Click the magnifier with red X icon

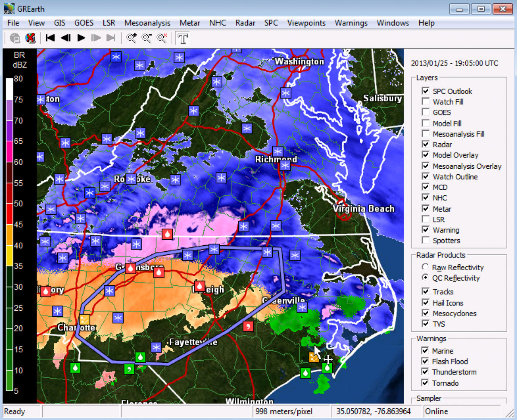click(x=162, y=38)
